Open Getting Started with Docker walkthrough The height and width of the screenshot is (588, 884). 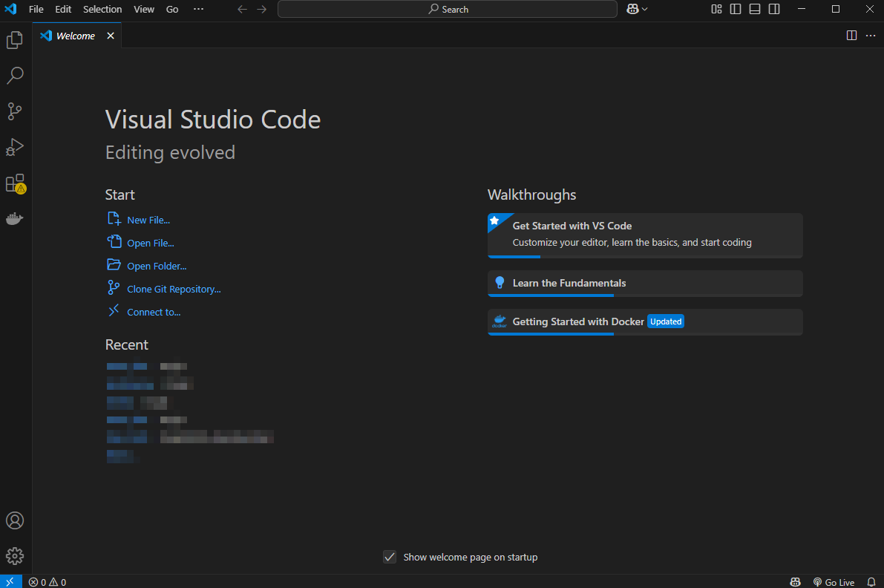645,322
